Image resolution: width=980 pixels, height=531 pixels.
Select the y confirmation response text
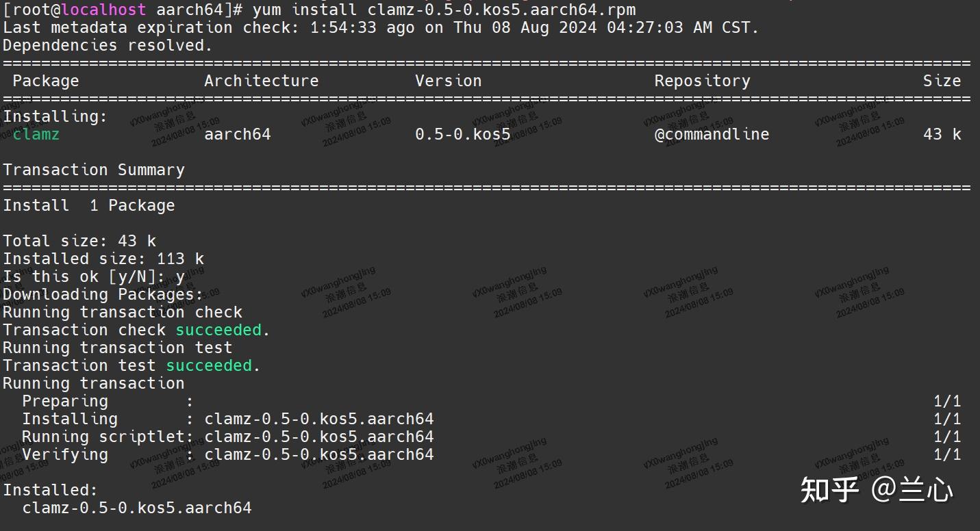[179, 276]
